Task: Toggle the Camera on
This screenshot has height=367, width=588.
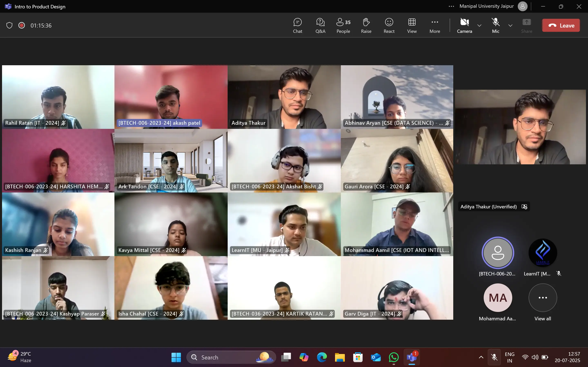Action: tap(464, 25)
